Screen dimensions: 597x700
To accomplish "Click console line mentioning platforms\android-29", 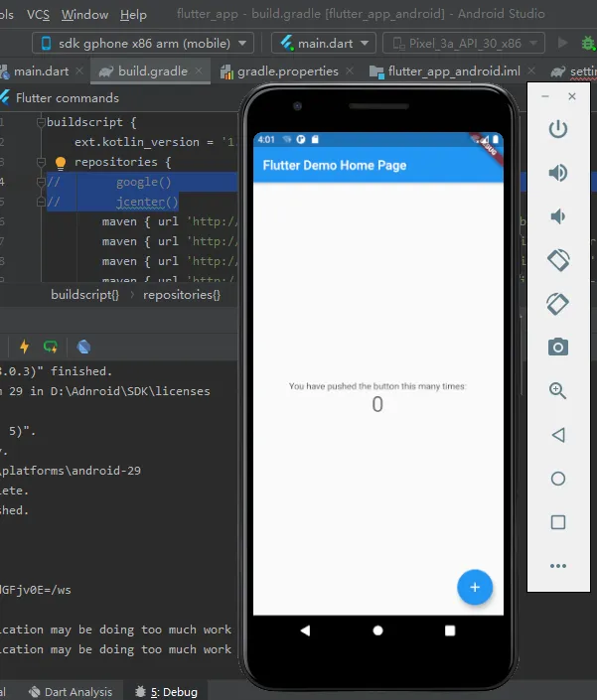I will (71, 471).
